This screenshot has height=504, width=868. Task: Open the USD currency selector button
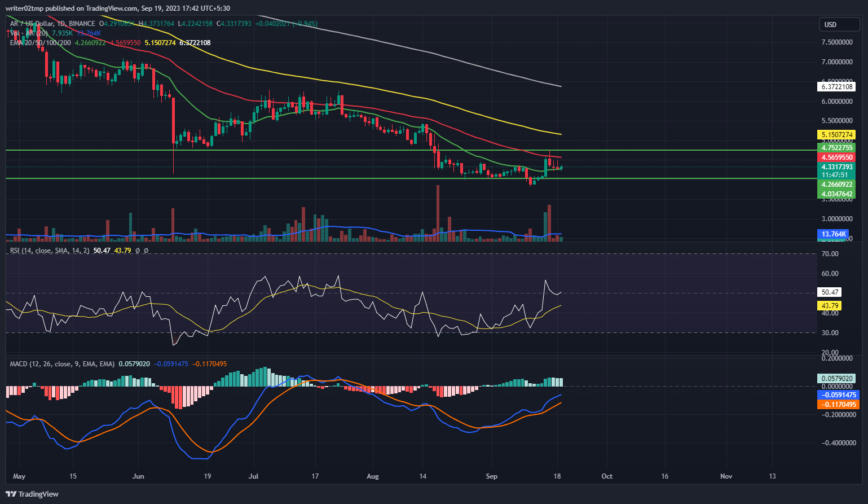tap(839, 24)
